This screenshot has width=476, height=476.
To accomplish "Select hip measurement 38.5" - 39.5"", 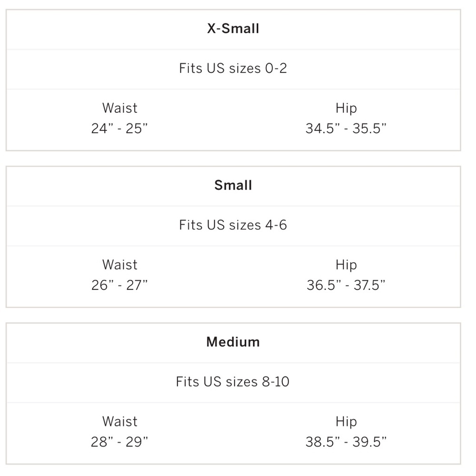I will click(346, 442).
